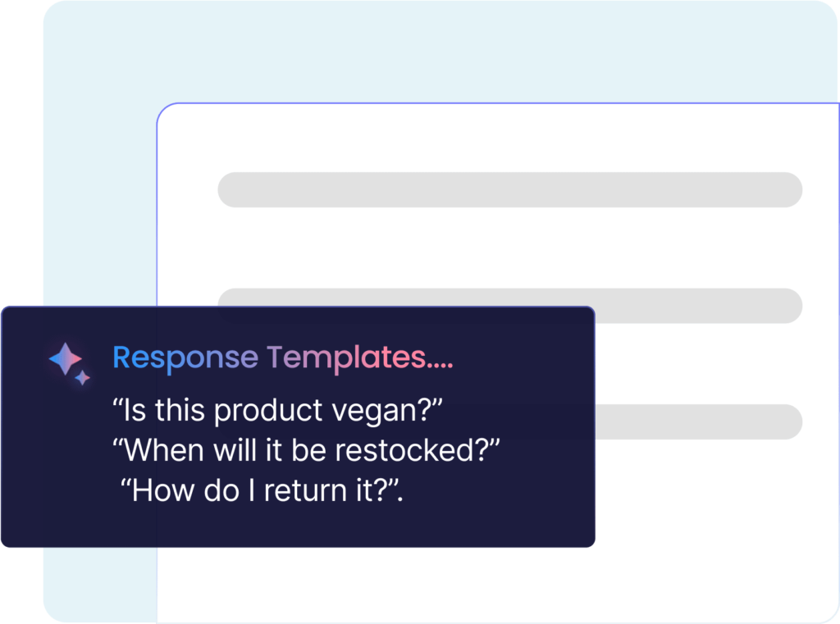
Task: Click the bottom gray placeholder bar
Action: 697,421
